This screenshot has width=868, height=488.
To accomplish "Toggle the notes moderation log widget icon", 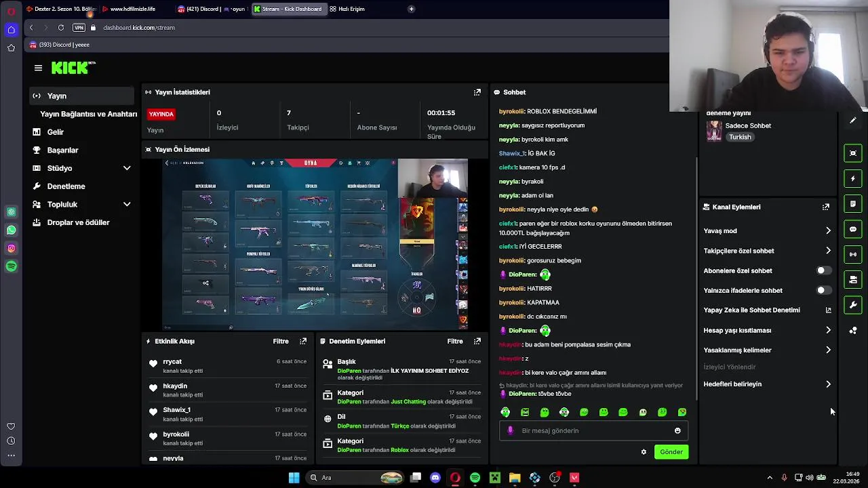I will [x=853, y=204].
